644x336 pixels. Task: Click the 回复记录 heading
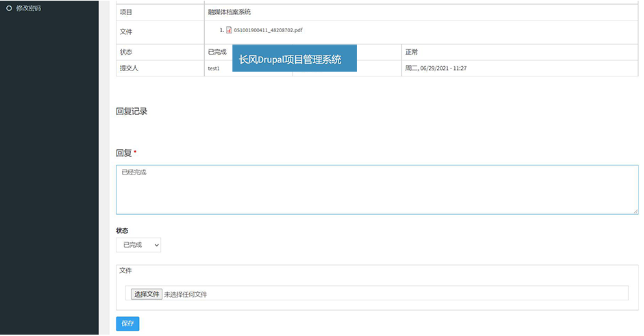click(x=132, y=111)
